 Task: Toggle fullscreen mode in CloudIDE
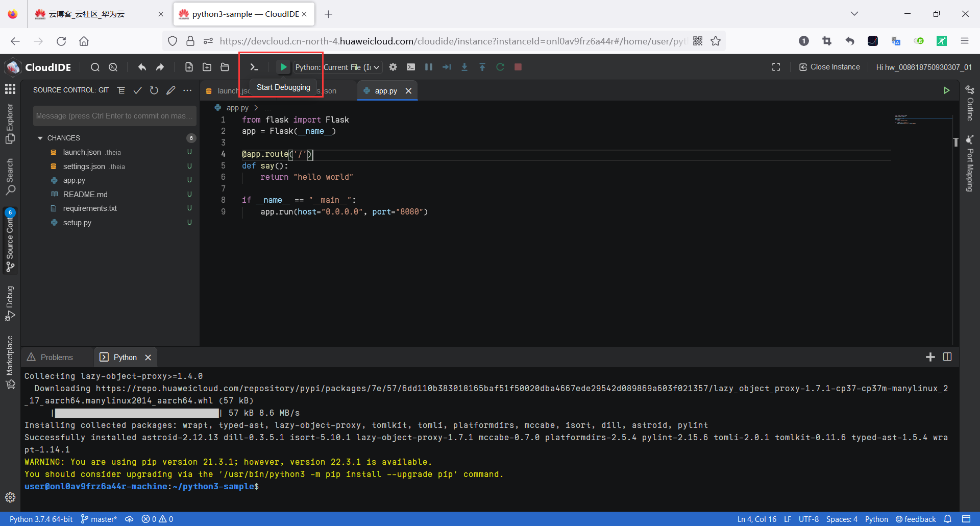pyautogui.click(x=776, y=67)
